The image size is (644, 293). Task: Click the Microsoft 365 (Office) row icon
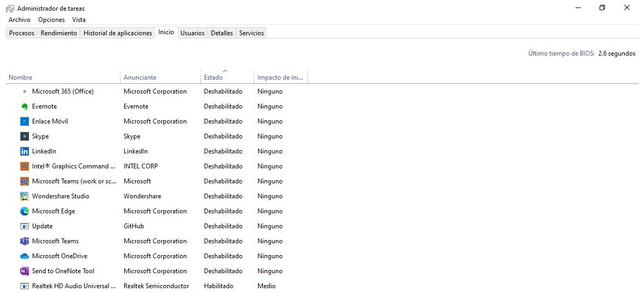pyautogui.click(x=25, y=91)
